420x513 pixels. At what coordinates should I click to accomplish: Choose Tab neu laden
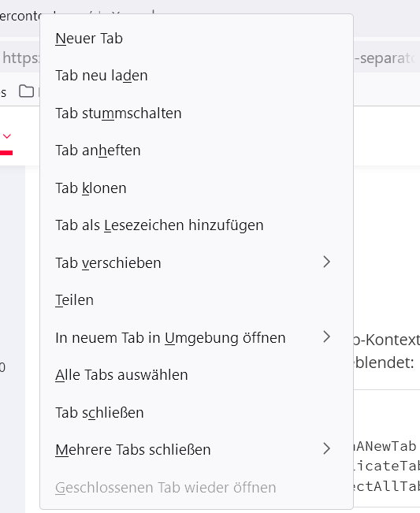196,76
